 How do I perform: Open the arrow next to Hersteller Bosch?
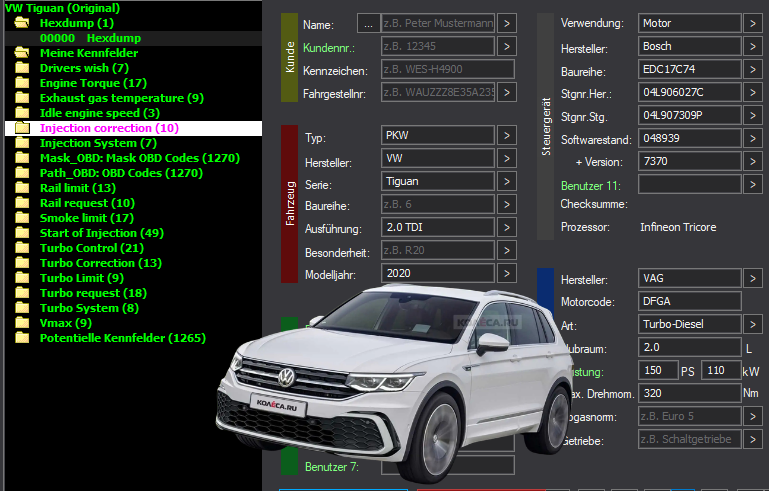pos(753,46)
